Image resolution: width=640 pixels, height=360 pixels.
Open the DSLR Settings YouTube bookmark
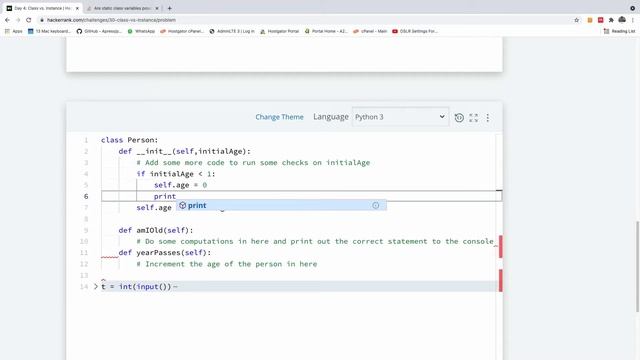415,31
